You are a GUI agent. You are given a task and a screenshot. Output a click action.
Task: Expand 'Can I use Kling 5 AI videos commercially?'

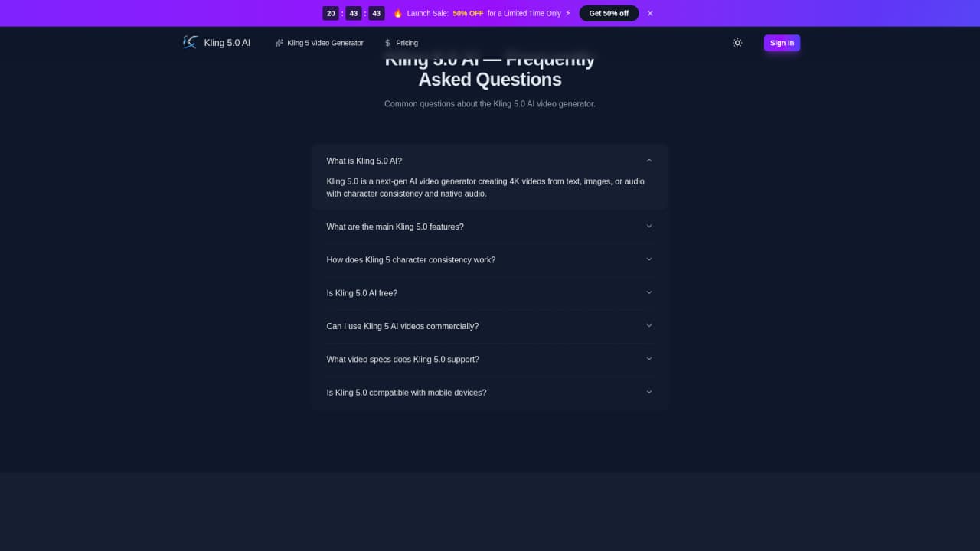click(490, 326)
